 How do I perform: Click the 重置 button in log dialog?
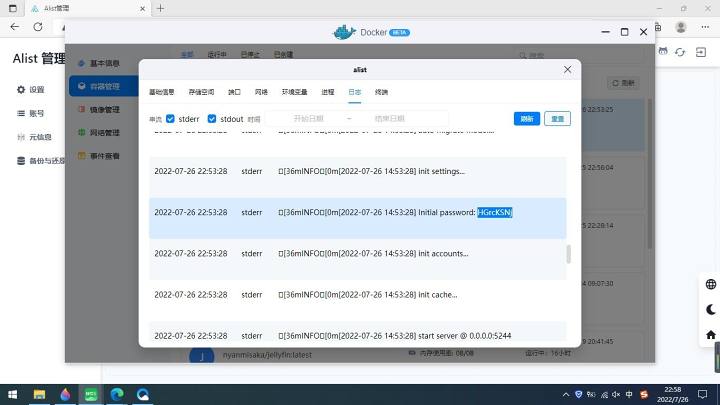click(557, 119)
